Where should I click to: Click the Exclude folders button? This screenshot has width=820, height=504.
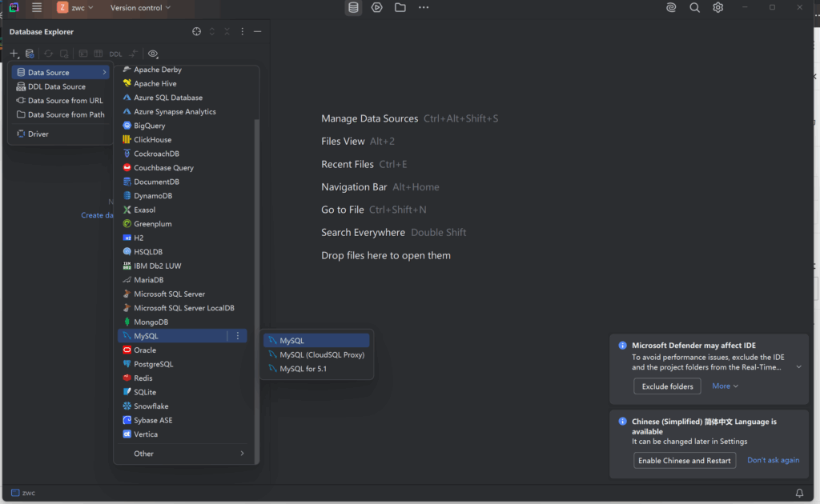click(667, 386)
